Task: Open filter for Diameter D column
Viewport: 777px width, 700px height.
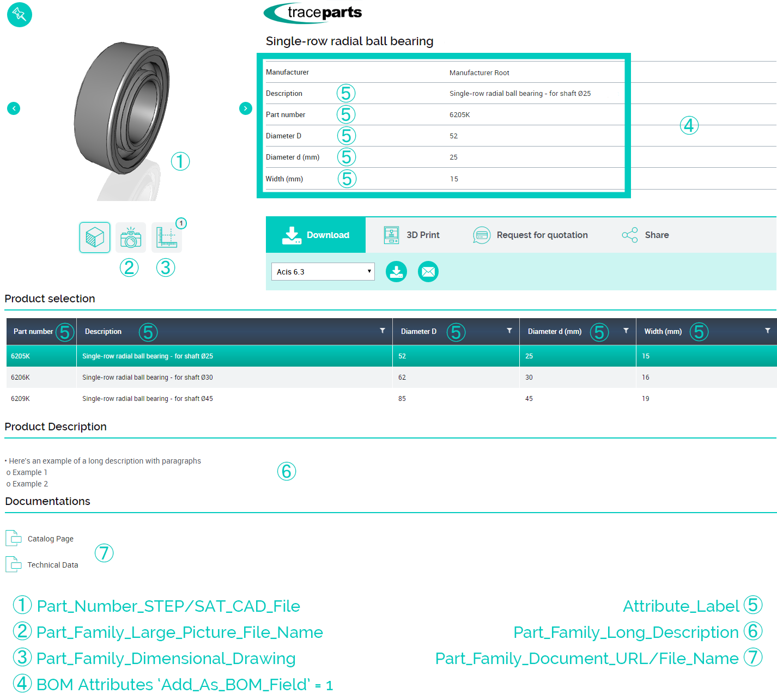Action: click(509, 331)
